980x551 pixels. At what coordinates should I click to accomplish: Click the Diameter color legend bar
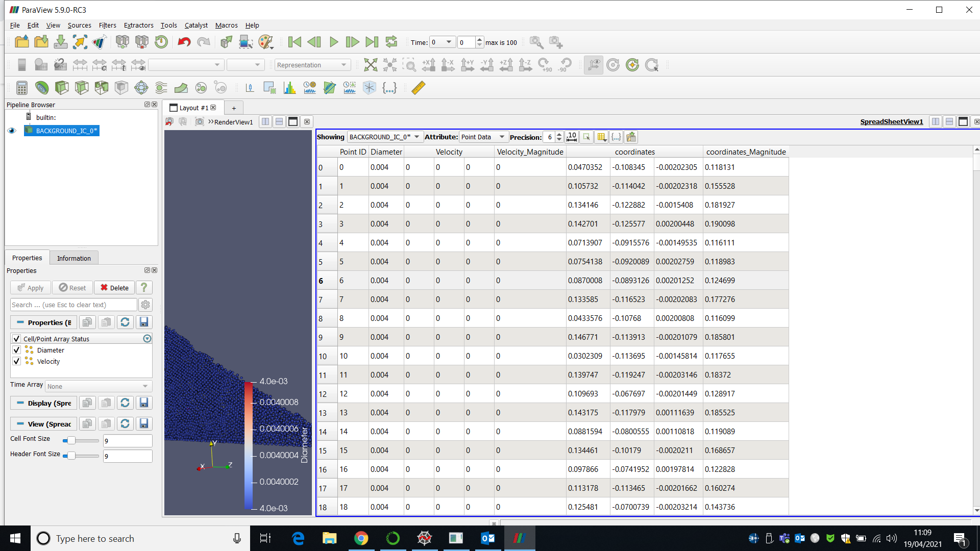[x=249, y=445]
